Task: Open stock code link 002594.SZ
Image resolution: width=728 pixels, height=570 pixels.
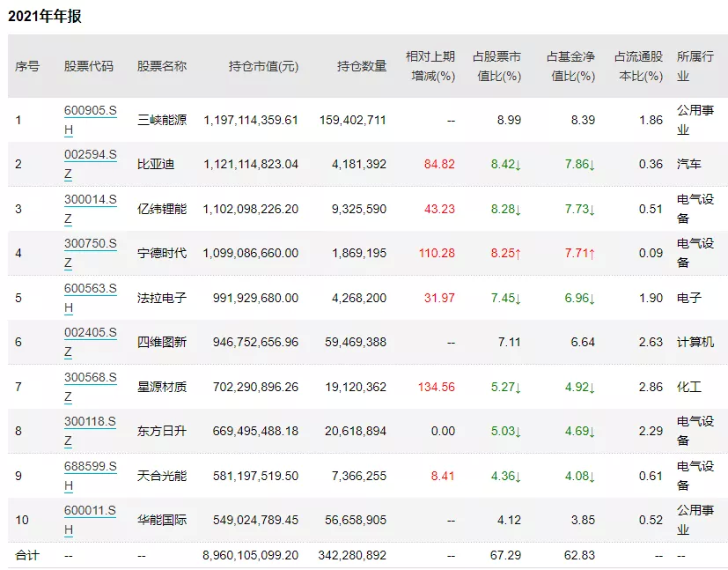Action: click(x=90, y=164)
